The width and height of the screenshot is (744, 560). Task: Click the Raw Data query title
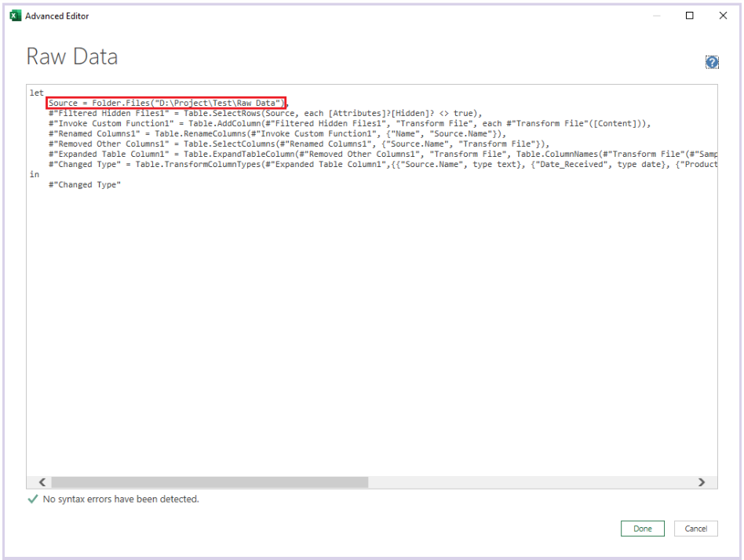point(71,56)
